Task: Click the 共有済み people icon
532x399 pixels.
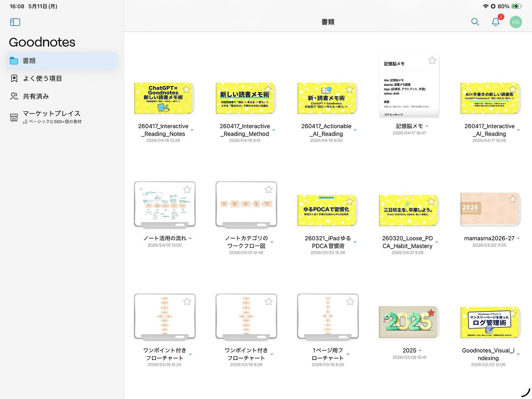Action: [14, 96]
